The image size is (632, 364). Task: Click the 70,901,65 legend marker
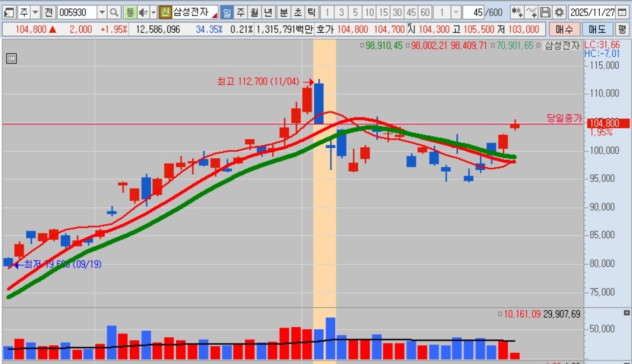pos(493,45)
